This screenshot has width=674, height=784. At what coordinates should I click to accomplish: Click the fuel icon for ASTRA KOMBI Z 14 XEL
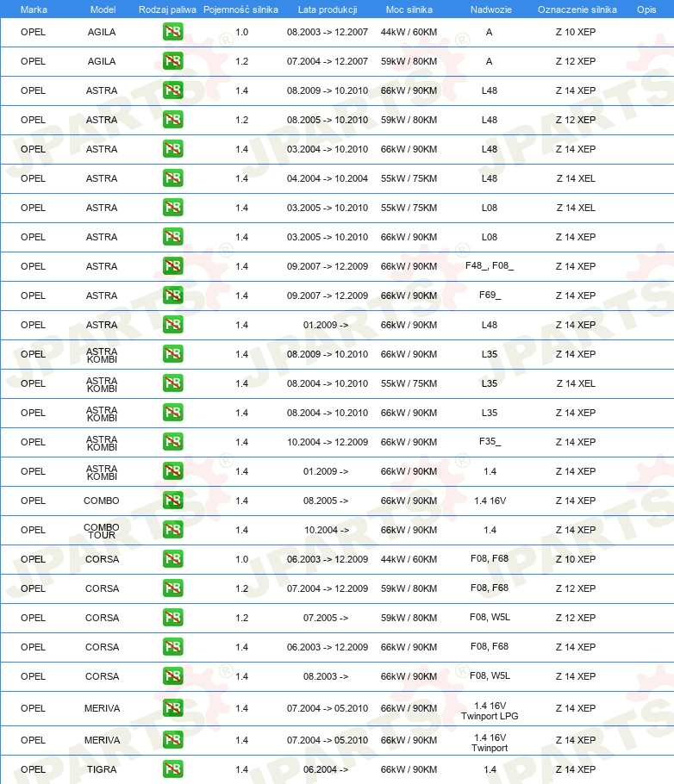(x=172, y=383)
